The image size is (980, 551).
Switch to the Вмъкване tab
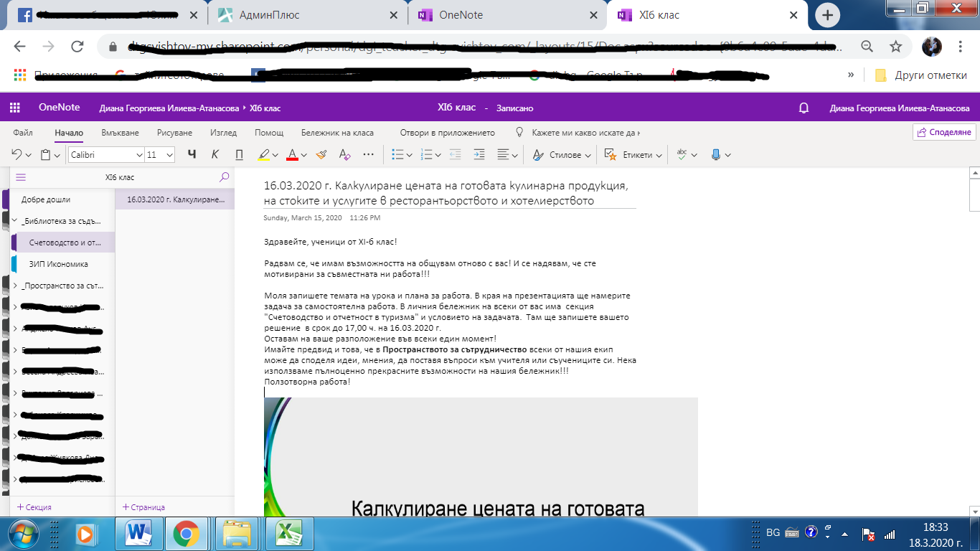coord(121,133)
